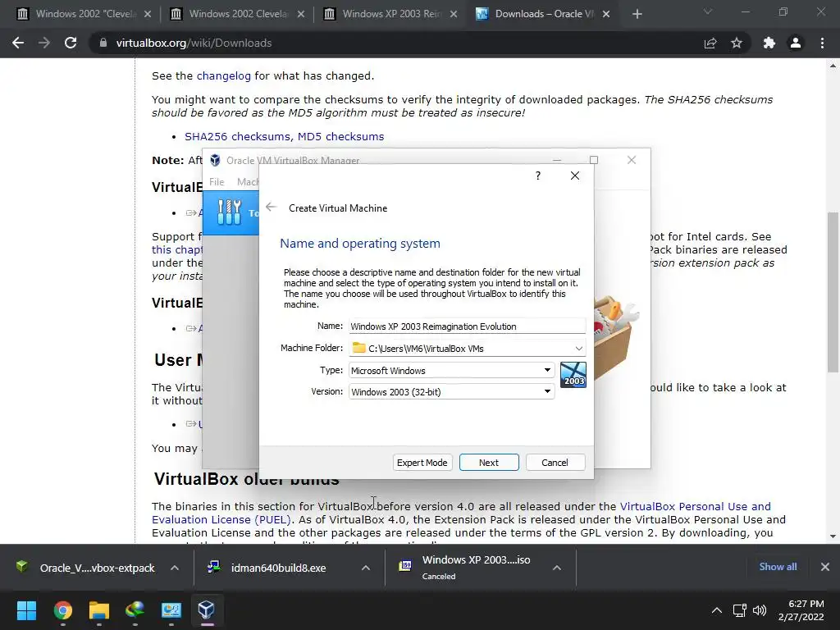840x630 pixels.
Task: Share this page icon
Action: (710, 43)
